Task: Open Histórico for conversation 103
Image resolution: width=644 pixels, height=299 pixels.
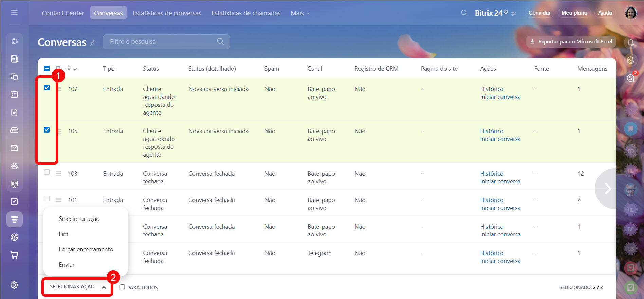Action: point(492,174)
